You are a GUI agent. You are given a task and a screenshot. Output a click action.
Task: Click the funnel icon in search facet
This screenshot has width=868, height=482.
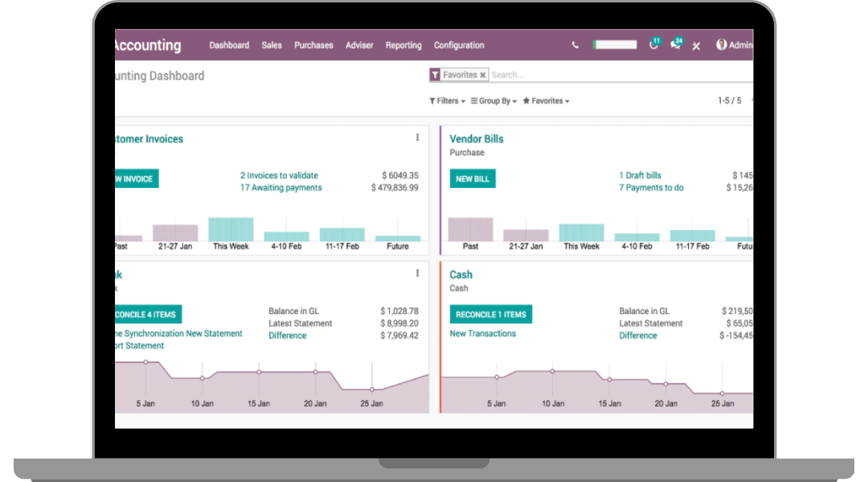pos(435,75)
